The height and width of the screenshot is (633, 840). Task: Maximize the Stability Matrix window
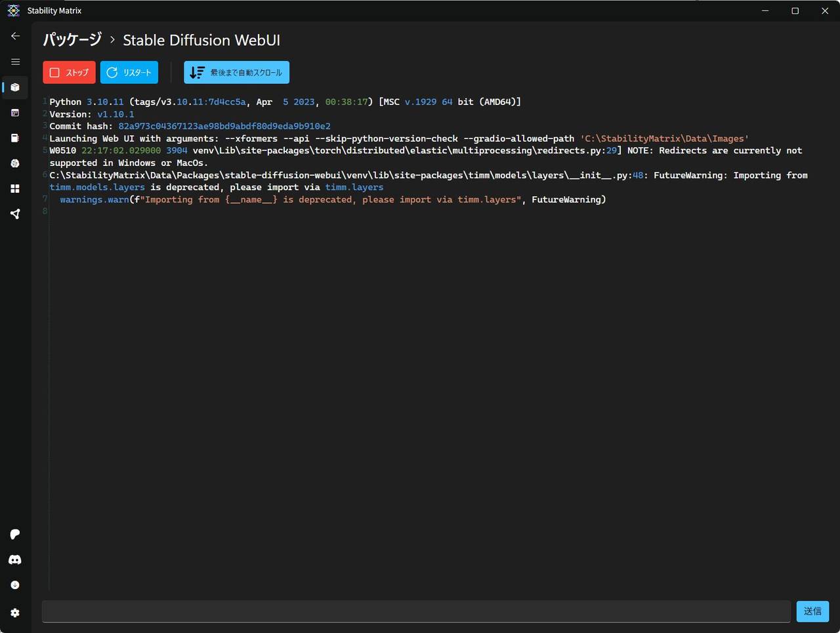[x=795, y=10]
